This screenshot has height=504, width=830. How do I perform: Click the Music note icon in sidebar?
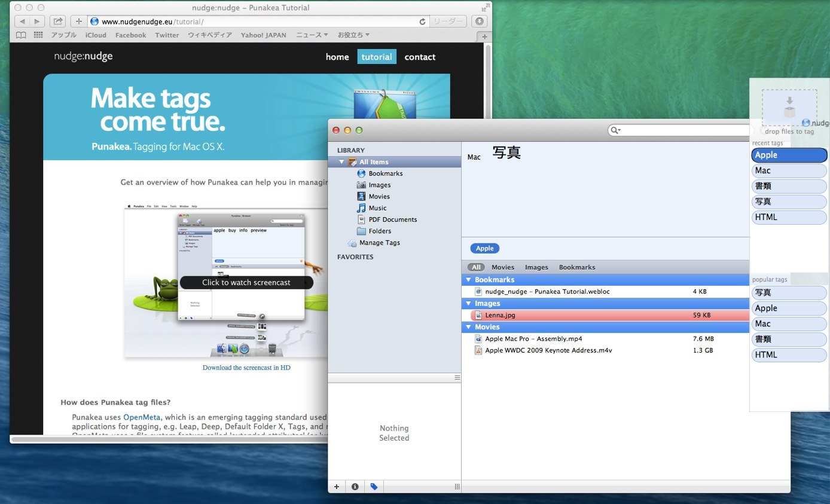[x=361, y=208]
